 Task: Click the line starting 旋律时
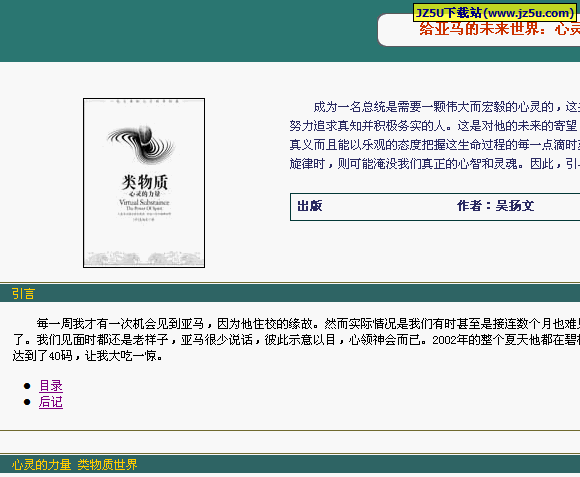tap(435, 163)
